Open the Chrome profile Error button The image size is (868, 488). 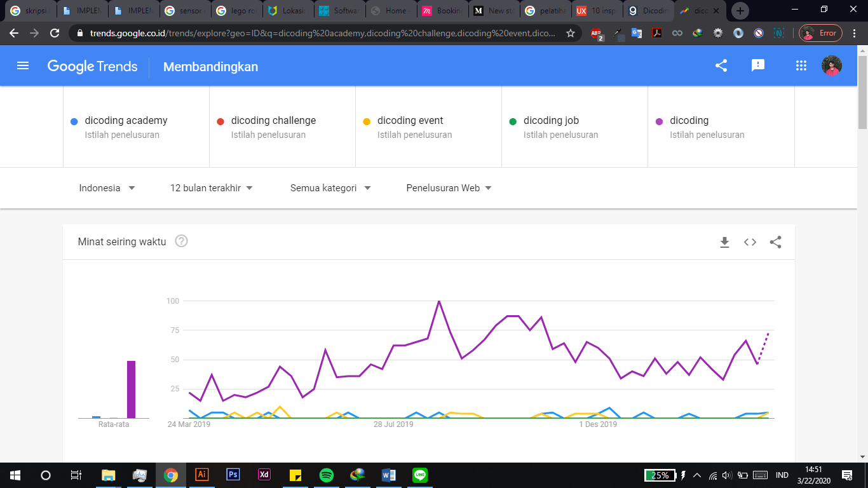pos(820,33)
